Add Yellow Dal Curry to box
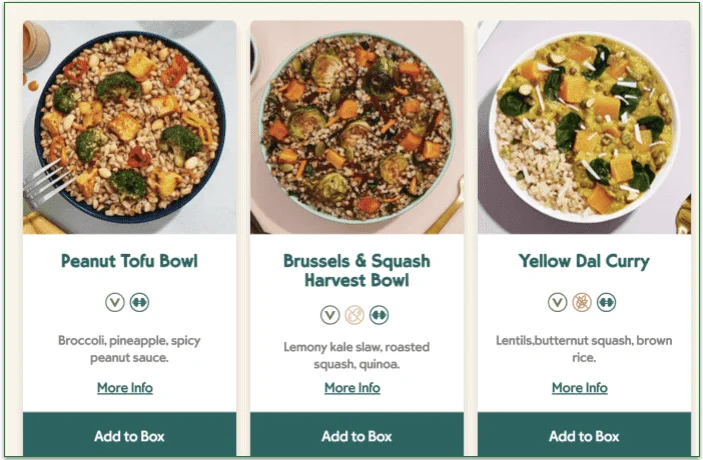Screen dimensions: 703x460 (x=584, y=436)
